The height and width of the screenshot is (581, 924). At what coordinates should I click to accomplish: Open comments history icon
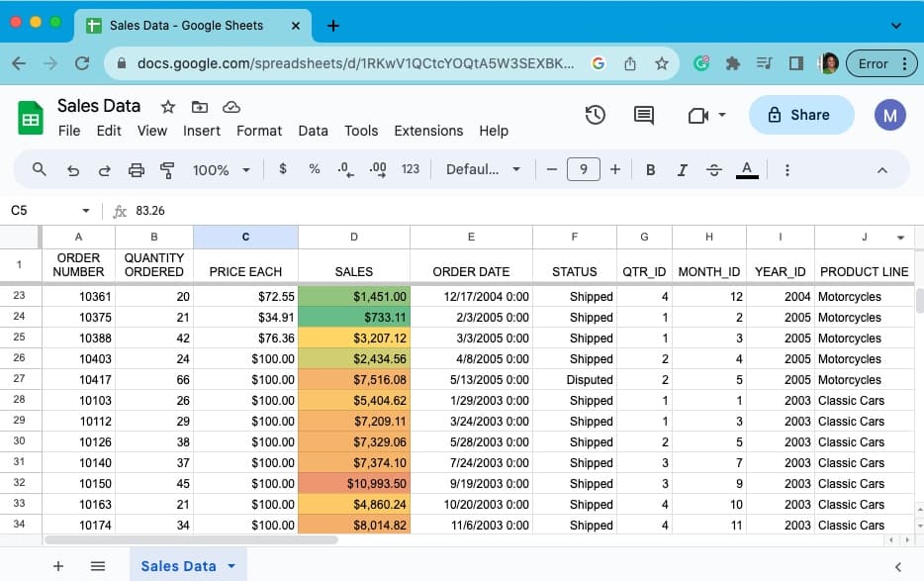click(x=643, y=115)
